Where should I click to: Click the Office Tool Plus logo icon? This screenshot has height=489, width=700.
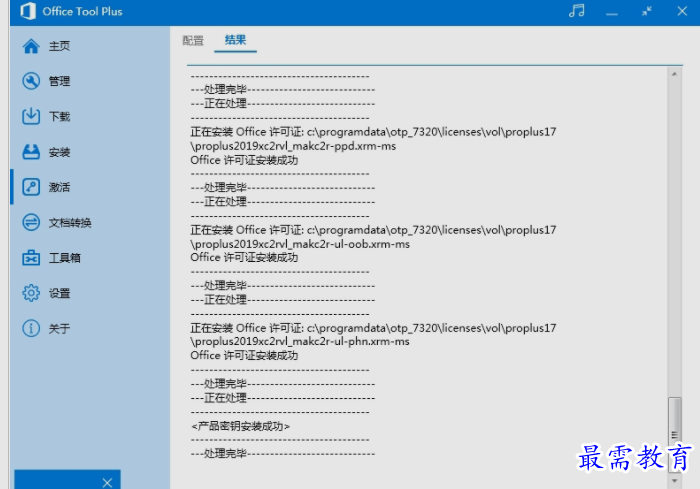(28, 11)
